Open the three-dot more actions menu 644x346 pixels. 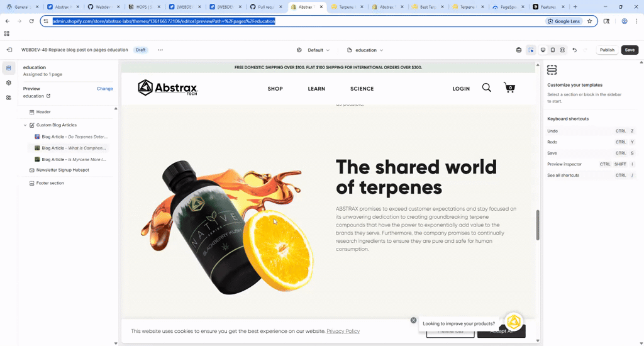point(160,50)
